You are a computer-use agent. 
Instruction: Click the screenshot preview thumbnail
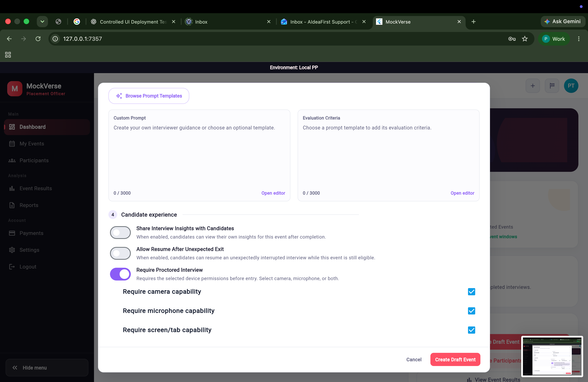coord(552,356)
